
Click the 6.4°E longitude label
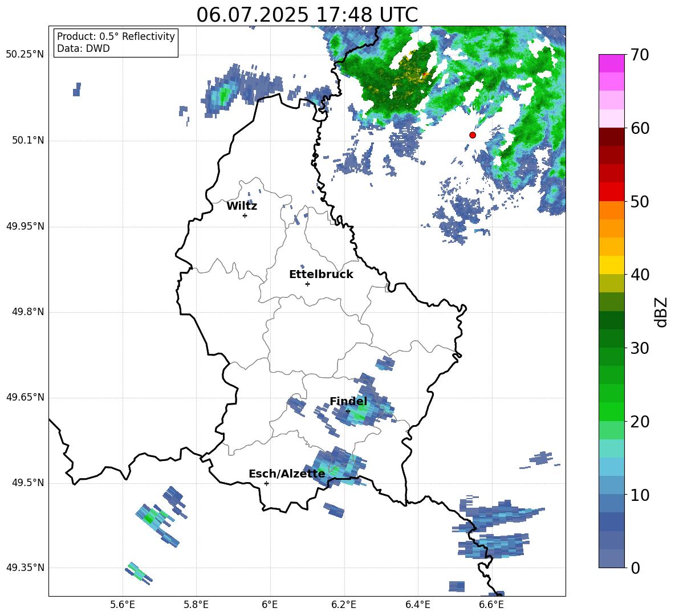tap(417, 605)
